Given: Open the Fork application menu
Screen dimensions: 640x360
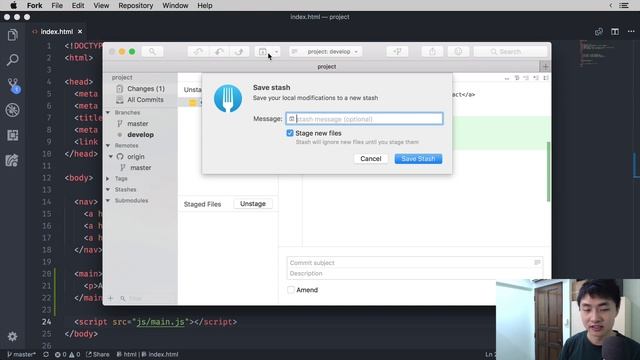Looking at the screenshot, I should [35, 5].
